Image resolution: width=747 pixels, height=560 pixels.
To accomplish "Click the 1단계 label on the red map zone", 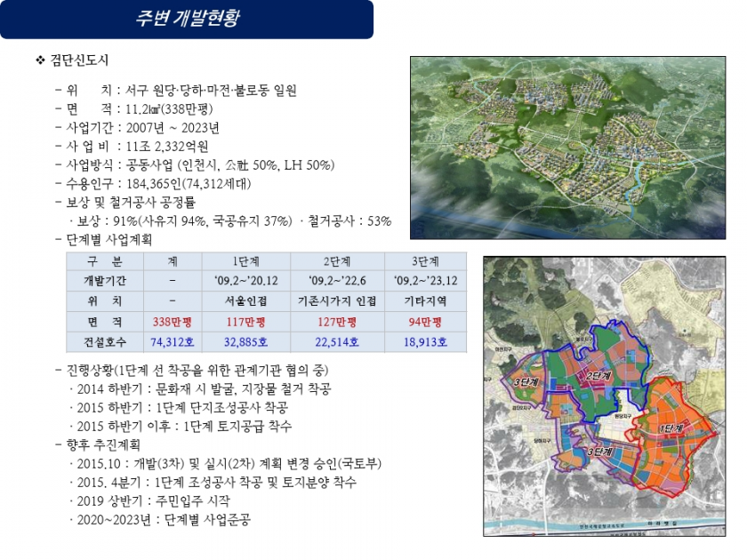I will pos(671,428).
